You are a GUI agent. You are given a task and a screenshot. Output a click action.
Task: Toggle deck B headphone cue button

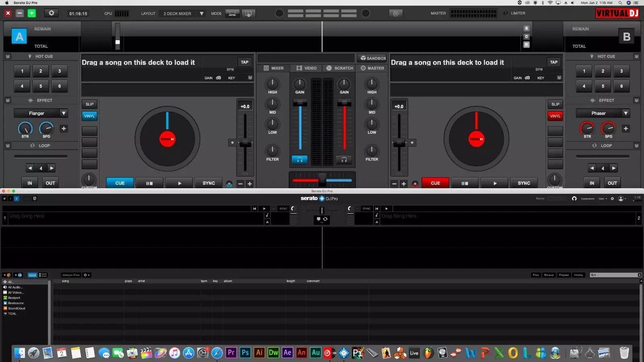(x=344, y=160)
